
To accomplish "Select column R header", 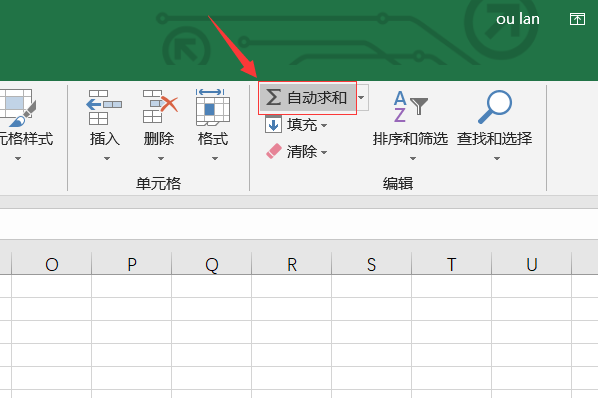I will coord(292,263).
